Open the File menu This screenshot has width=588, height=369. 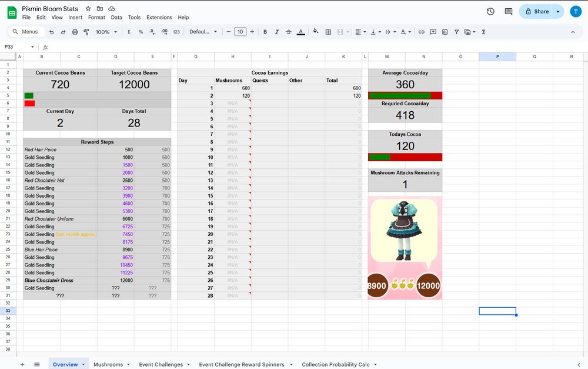pyautogui.click(x=26, y=17)
